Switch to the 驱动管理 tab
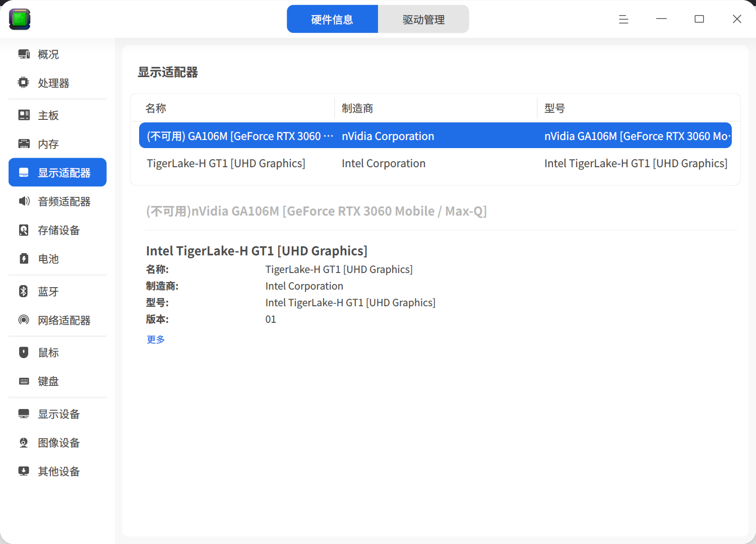The image size is (756, 544). point(423,19)
